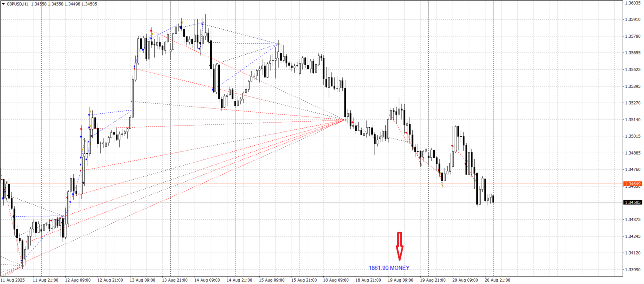Click the triangle beside the GBPUSD,H1 title
The height and width of the screenshot is (284, 644).
click(x=3, y=4)
